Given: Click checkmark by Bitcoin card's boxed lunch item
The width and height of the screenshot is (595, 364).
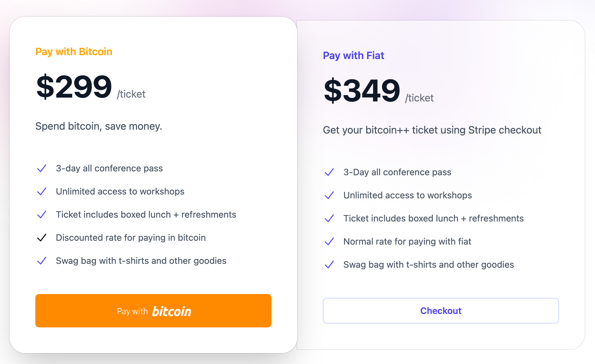Looking at the screenshot, I should (42, 214).
